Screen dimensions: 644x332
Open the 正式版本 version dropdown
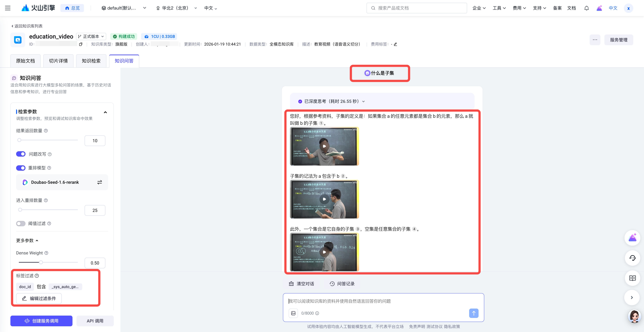click(91, 37)
